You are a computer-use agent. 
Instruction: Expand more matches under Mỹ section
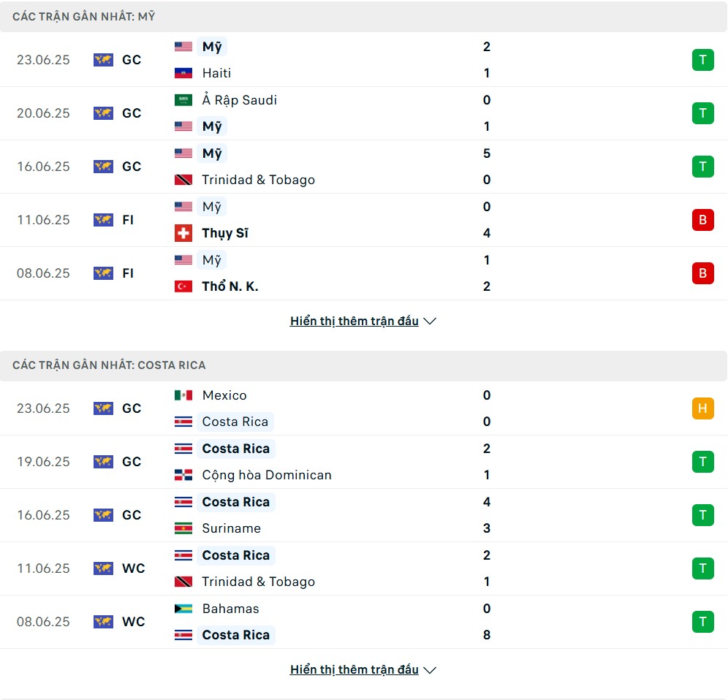click(363, 322)
